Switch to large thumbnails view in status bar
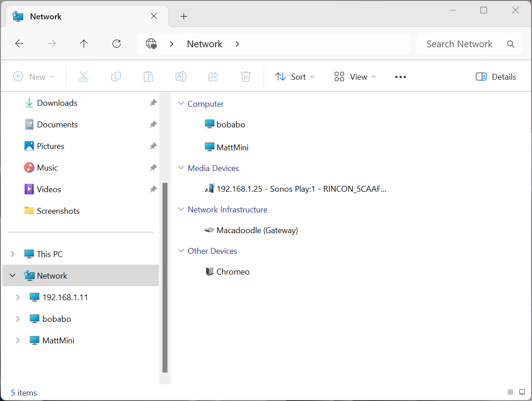Image resolution: width=532 pixels, height=401 pixels. click(x=522, y=392)
